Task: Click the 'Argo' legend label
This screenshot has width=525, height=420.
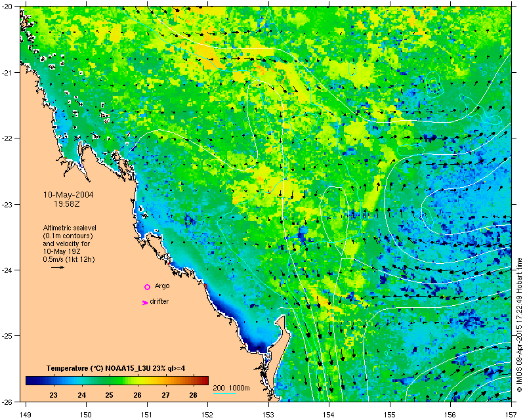Action: pos(162,286)
